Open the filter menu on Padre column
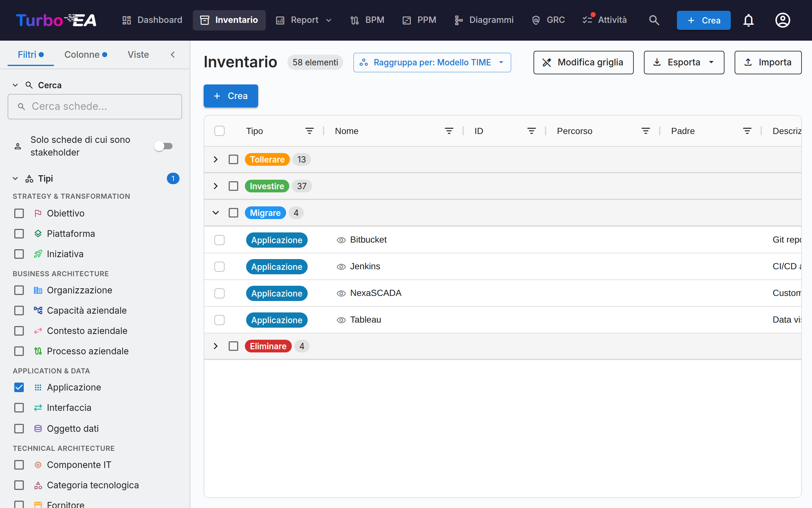 pos(747,131)
